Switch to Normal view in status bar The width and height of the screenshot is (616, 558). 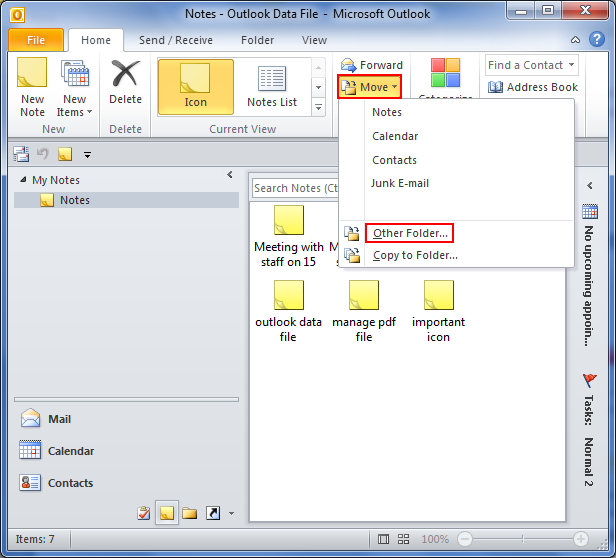(383, 539)
